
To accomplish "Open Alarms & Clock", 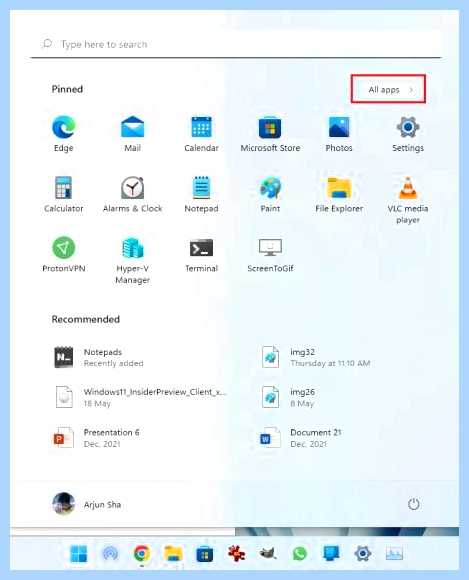I will click(x=132, y=194).
